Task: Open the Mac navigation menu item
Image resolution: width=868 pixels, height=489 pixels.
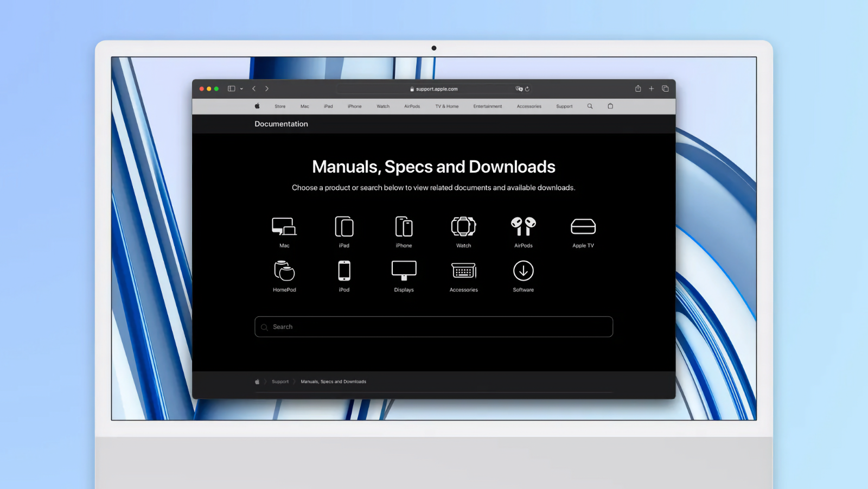Action: pos(305,106)
